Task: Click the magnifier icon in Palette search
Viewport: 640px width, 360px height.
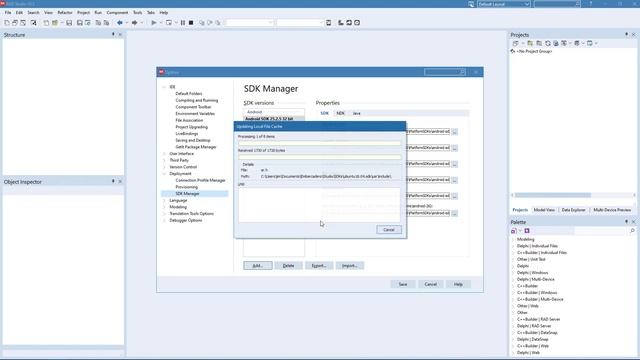Action: 632,231
